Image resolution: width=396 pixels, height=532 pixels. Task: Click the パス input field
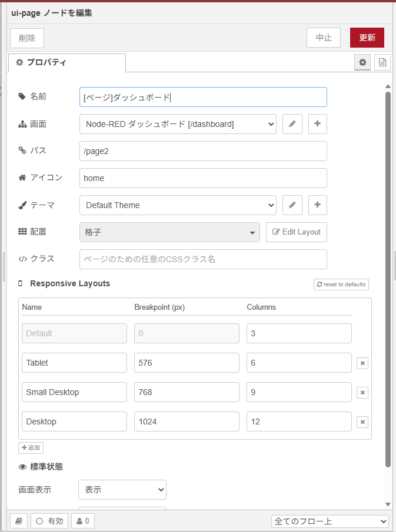203,151
